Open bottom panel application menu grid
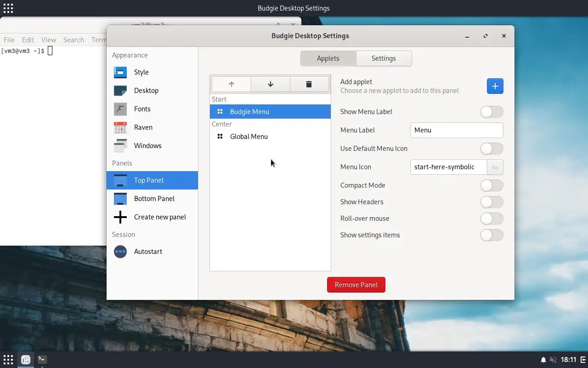Viewport: 588px width, 368px height. (x=8, y=360)
